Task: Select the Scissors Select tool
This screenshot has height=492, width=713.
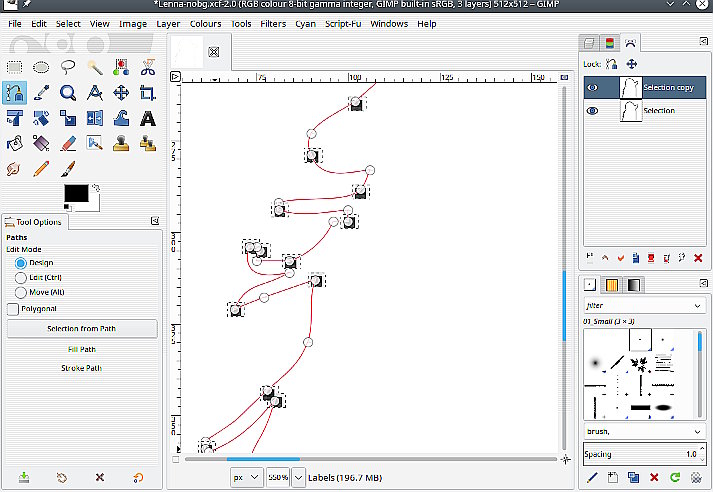Action: coord(148,68)
